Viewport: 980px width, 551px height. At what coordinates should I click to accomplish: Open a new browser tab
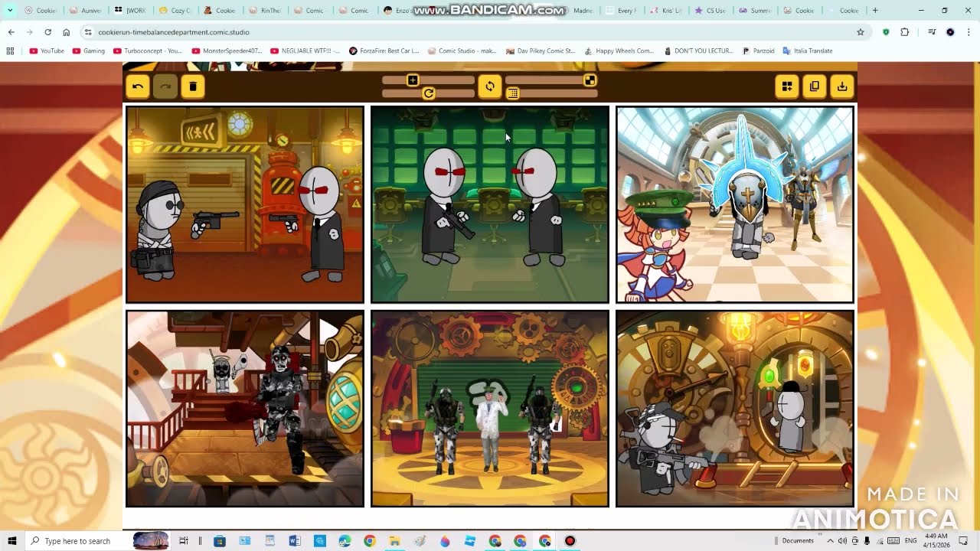(x=875, y=11)
